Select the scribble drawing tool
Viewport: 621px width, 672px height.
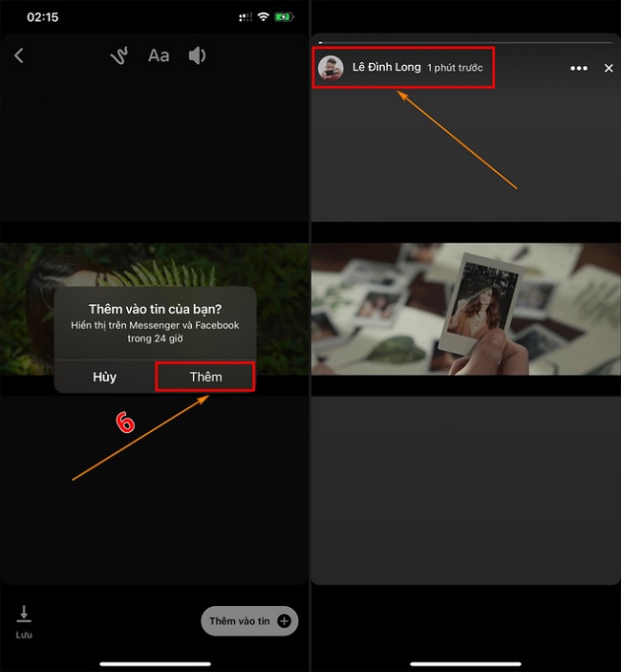[x=119, y=55]
